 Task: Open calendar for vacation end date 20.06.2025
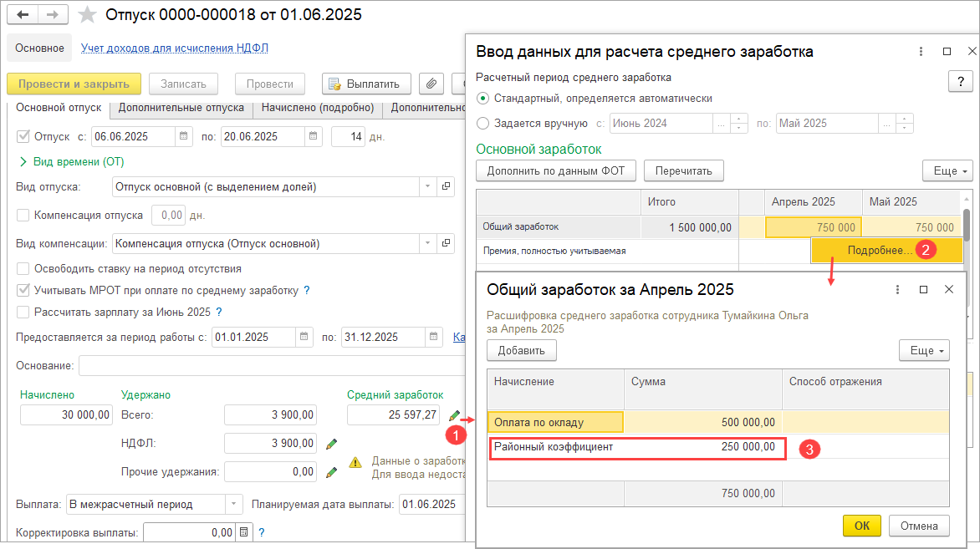pos(313,136)
